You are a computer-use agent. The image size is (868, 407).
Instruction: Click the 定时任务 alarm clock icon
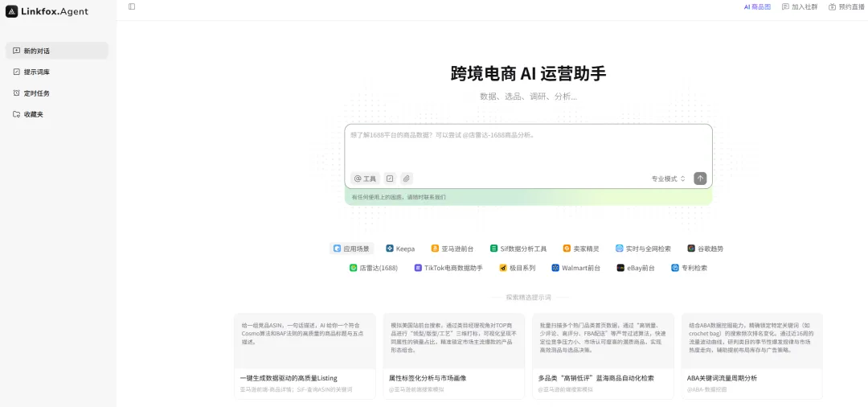point(17,93)
